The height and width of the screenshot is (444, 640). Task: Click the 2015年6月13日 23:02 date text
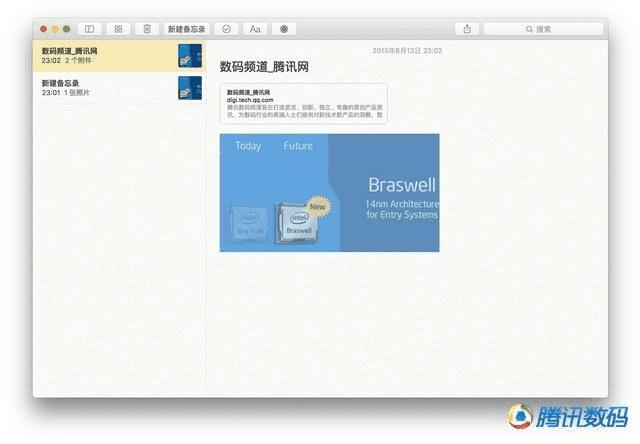[x=407, y=51]
